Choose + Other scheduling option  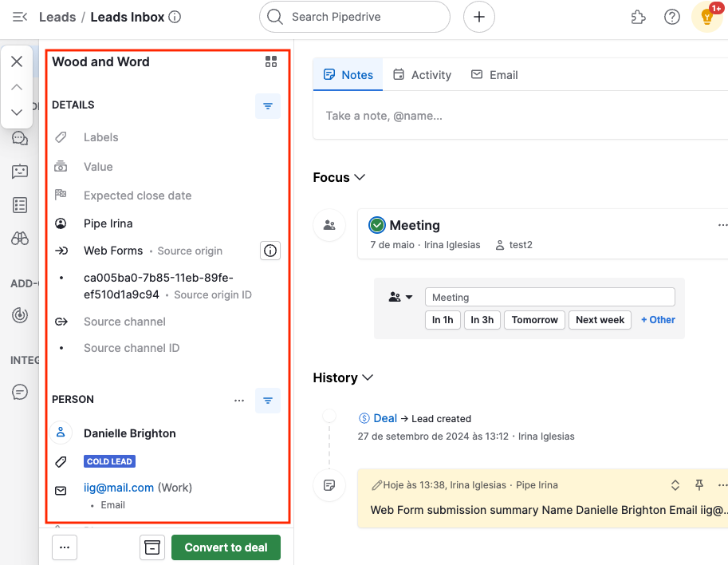(x=658, y=320)
